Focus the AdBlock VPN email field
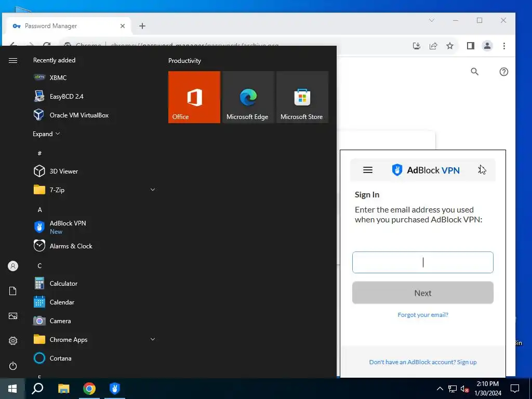 pos(423,262)
